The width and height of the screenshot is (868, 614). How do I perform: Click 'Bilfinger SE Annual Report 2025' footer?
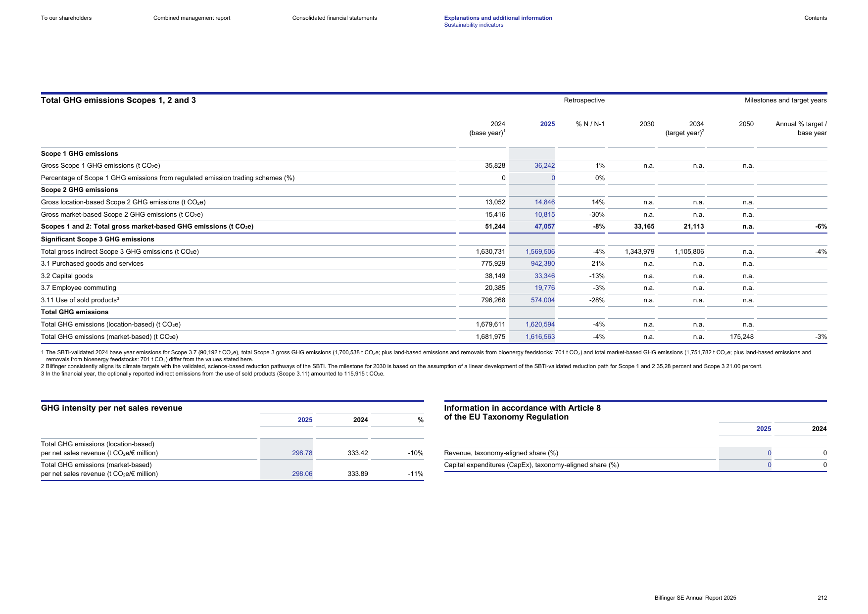pos(695,598)
